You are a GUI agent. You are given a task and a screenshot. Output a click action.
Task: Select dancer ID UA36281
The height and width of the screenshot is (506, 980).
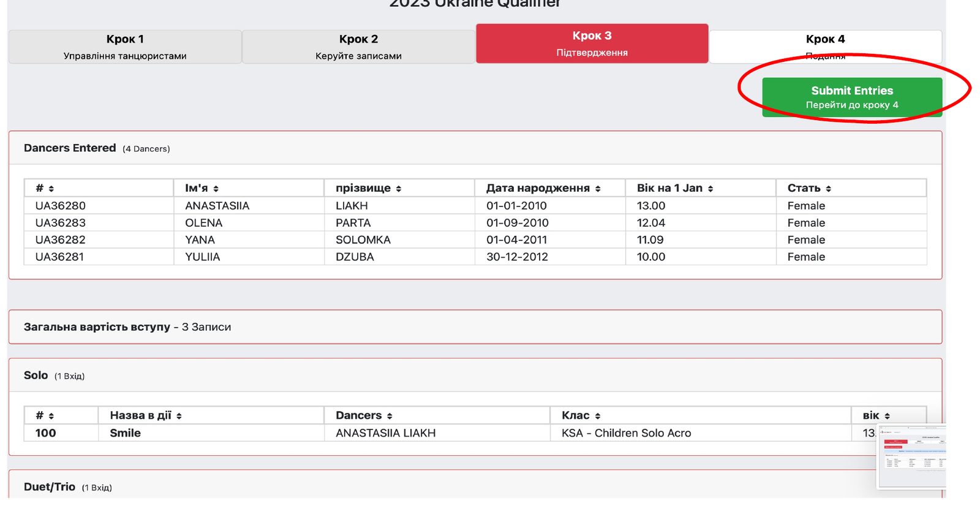(x=59, y=257)
